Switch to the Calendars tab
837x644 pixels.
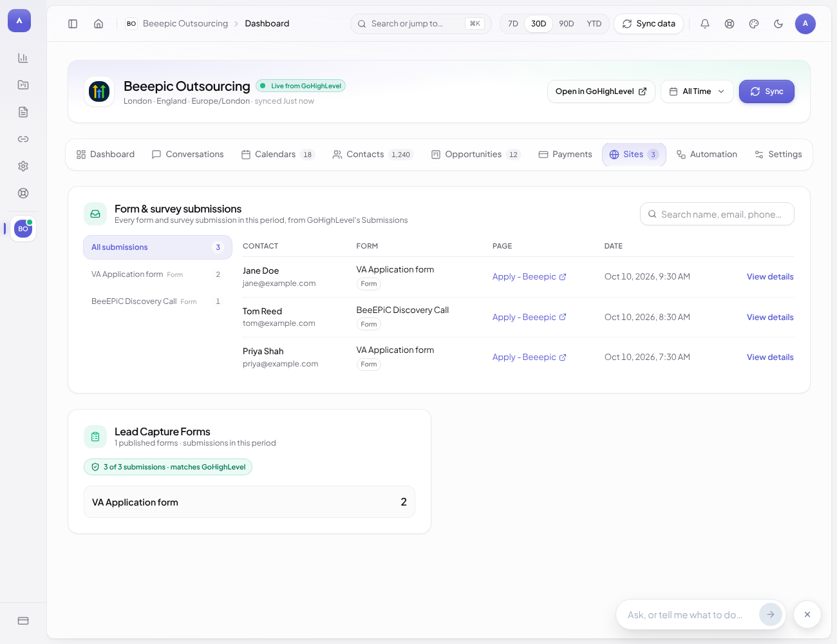tap(277, 155)
